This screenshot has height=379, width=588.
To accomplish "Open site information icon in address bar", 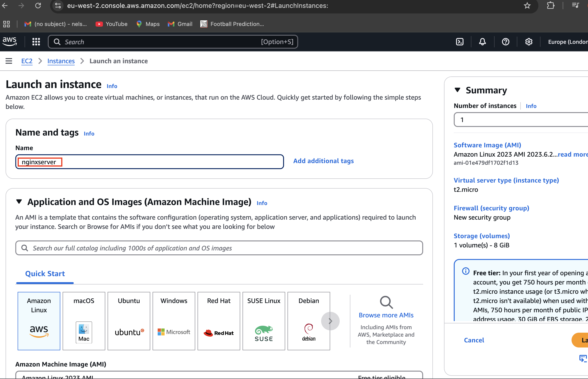I will [58, 5].
